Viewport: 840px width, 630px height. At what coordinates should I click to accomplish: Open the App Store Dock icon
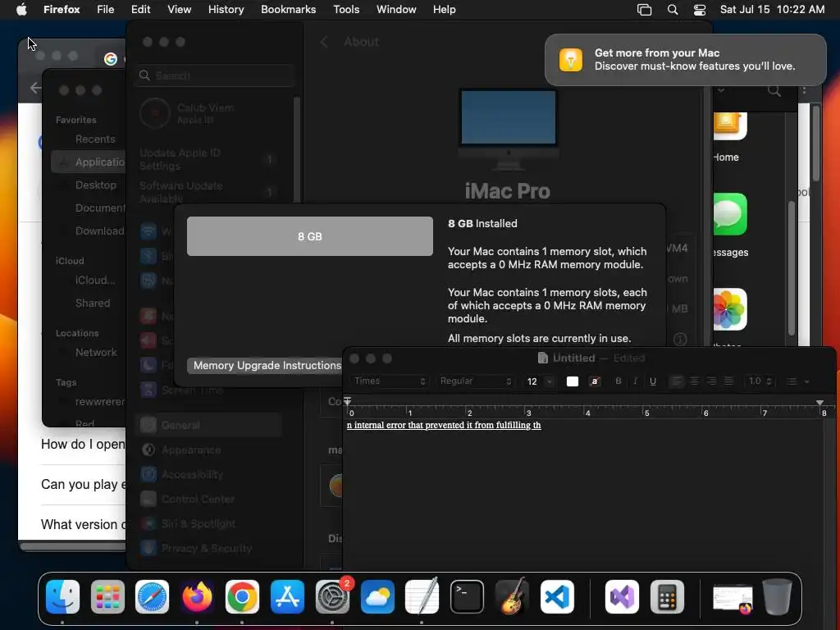[x=287, y=596]
